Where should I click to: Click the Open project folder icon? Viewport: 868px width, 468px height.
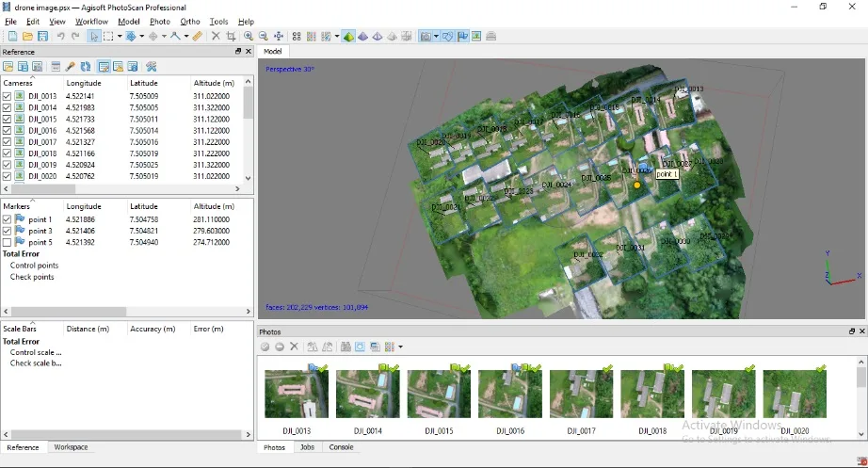pos(27,36)
